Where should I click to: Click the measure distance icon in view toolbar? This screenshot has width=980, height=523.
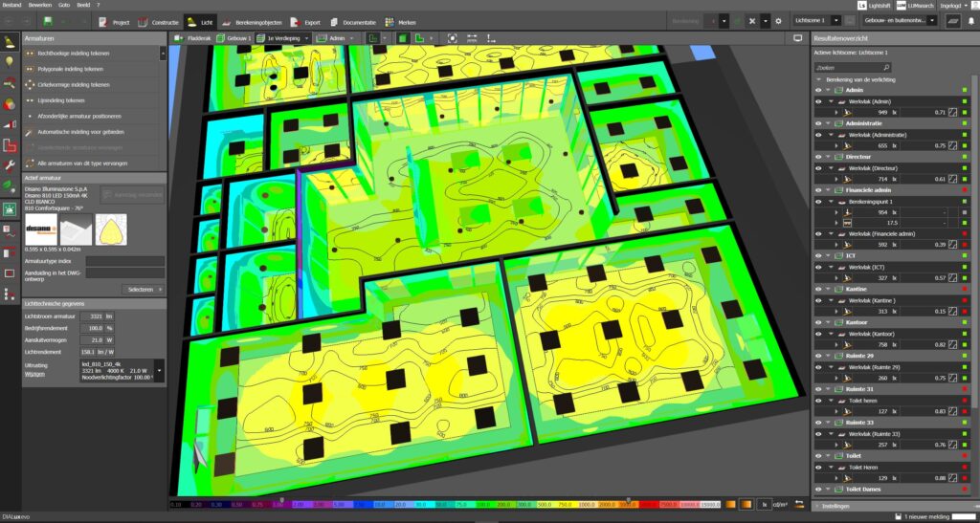point(472,38)
